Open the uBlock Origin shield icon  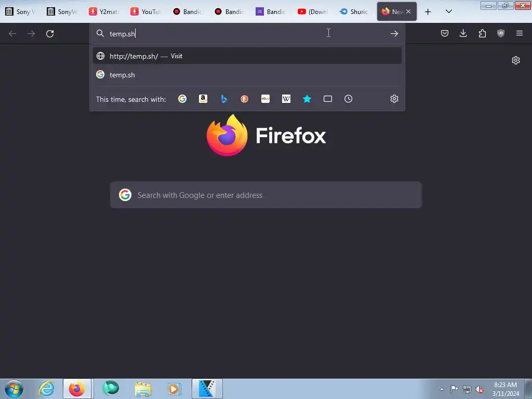tap(500, 33)
